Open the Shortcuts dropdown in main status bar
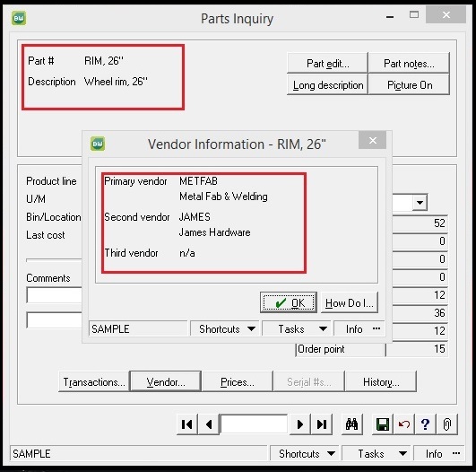Screen dimensions: 476x472 coord(305,453)
